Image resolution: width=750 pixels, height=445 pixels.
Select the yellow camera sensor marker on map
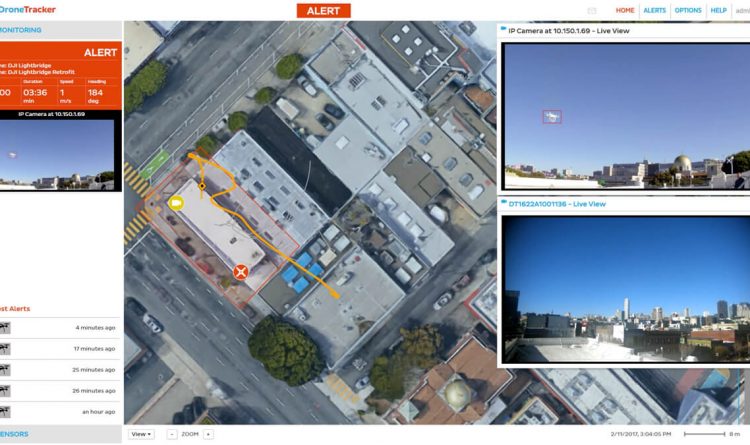coord(176,203)
